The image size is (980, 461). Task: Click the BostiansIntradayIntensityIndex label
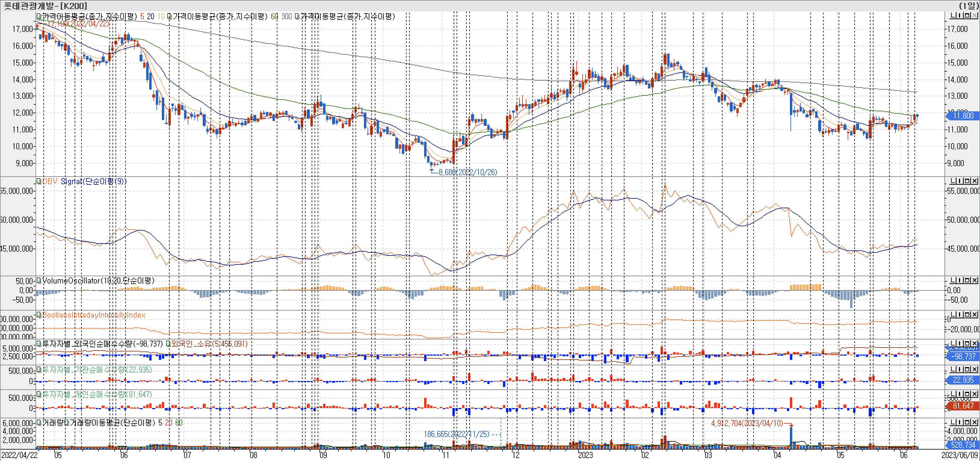(94, 315)
